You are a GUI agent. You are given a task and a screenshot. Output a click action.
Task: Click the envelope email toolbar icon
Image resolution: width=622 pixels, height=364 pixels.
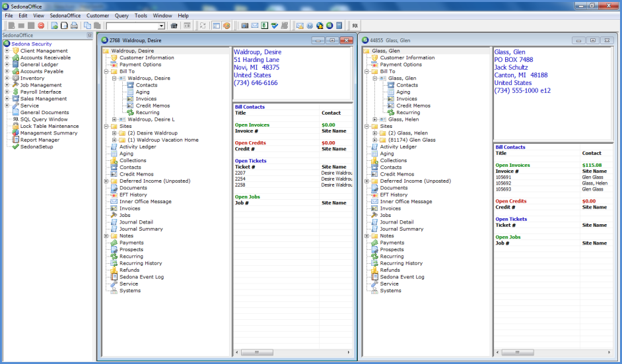point(255,26)
